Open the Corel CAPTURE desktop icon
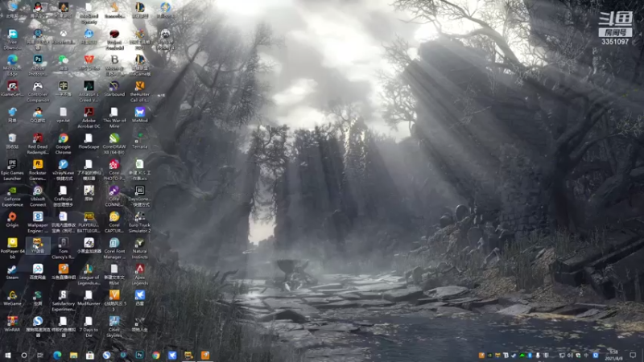The width and height of the screenshot is (644, 362). pyautogui.click(x=114, y=222)
